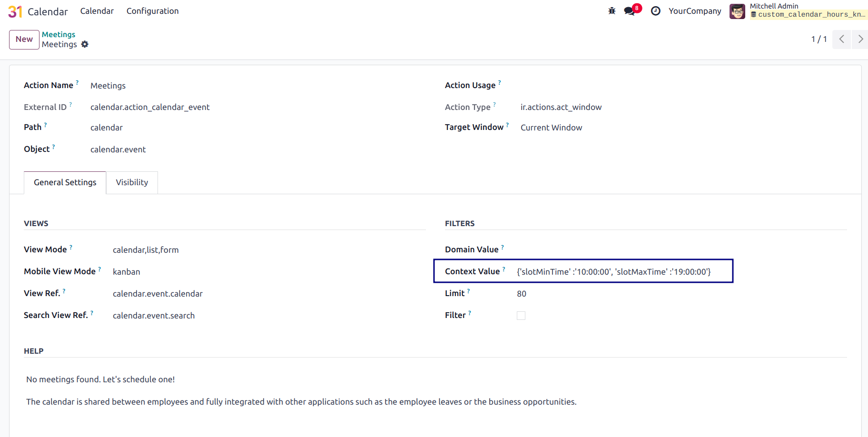The width and height of the screenshot is (868, 437).
Task: Click into the empty Domain Value field
Action: click(x=681, y=250)
